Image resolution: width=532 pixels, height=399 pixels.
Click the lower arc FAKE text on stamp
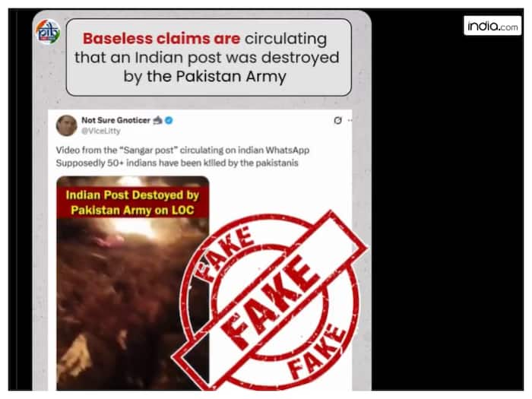[x=317, y=351]
